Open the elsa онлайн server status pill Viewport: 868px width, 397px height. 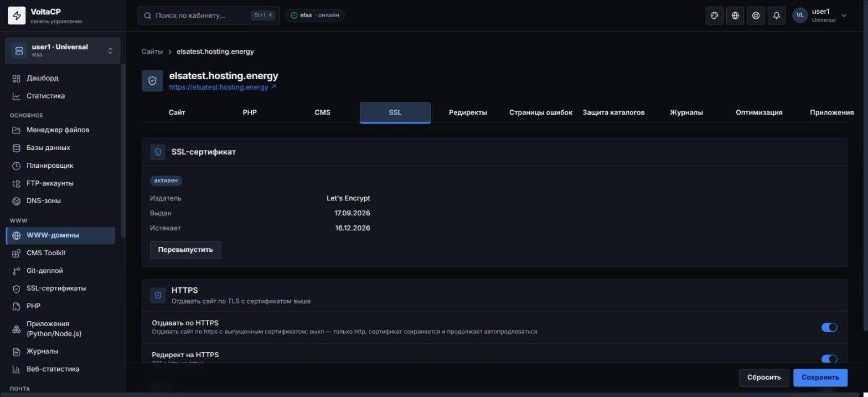tap(315, 16)
